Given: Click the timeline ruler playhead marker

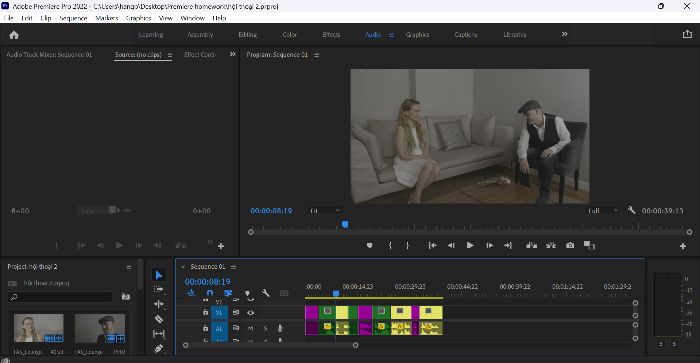Looking at the screenshot, I should pos(336,293).
